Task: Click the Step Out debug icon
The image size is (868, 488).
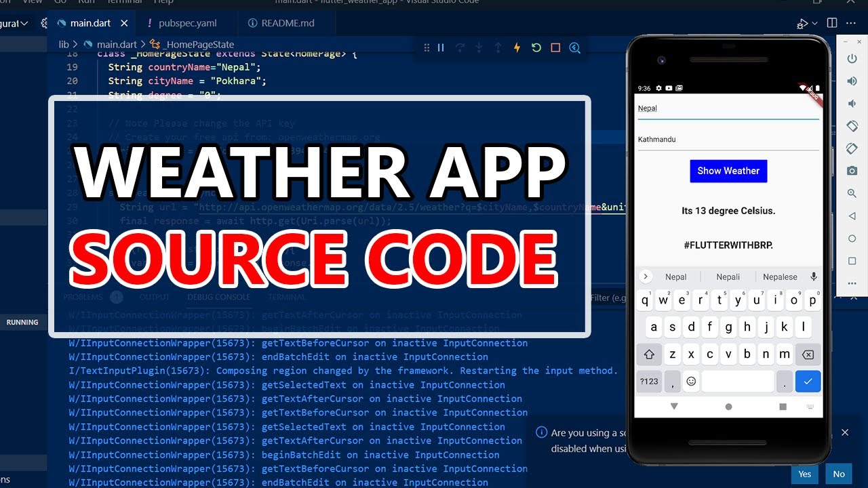Action: pyautogui.click(x=498, y=48)
